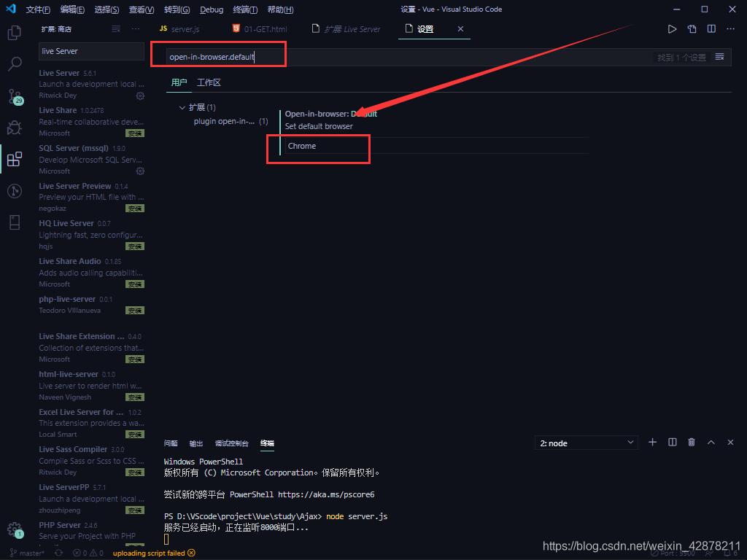Switch to 问题 panel tab

tap(171, 443)
